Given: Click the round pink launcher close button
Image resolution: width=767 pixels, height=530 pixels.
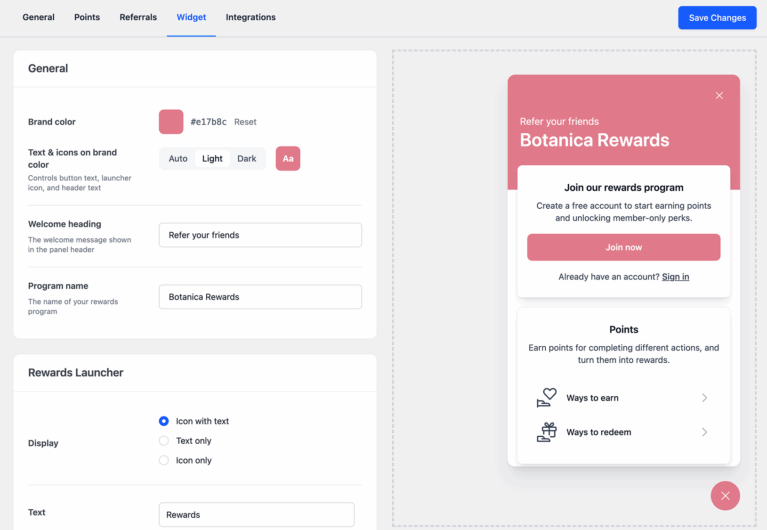Looking at the screenshot, I should pyautogui.click(x=725, y=496).
